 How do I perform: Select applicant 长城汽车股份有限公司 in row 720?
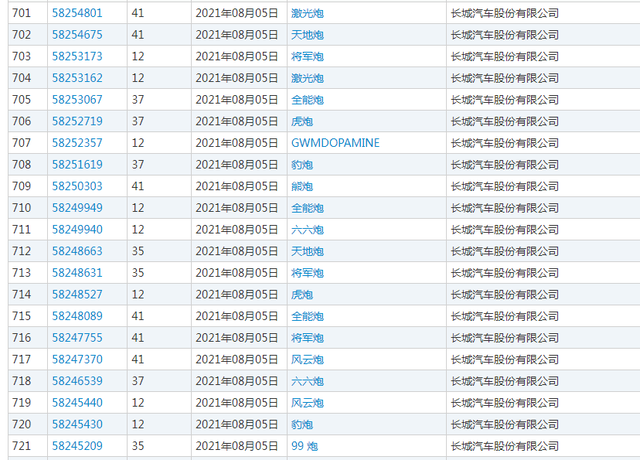(x=504, y=424)
